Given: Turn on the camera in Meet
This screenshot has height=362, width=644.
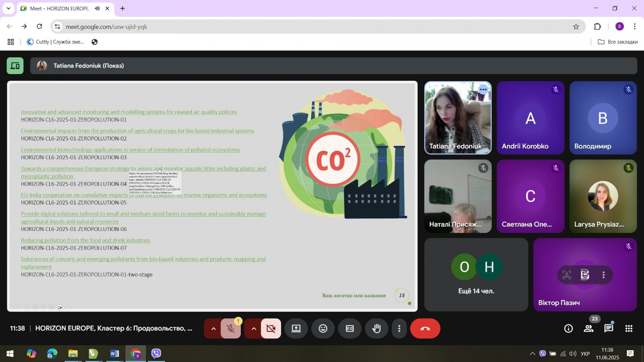Looking at the screenshot, I should coord(271,328).
